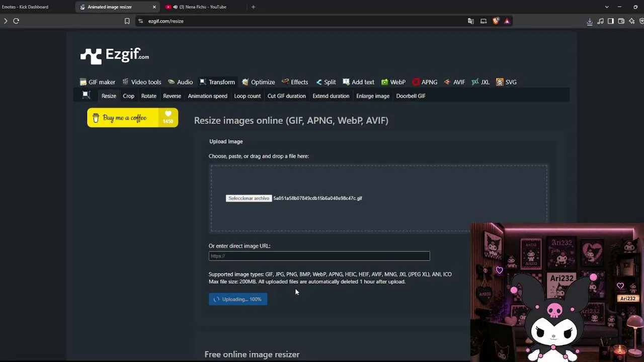This screenshot has width=644, height=362.
Task: Click the browser forward arrow
Action: click(x=6, y=21)
